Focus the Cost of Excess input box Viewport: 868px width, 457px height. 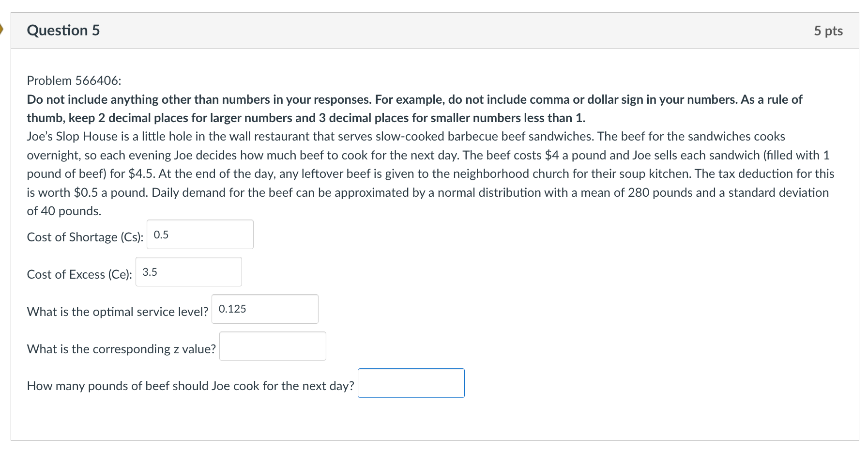pyautogui.click(x=188, y=272)
